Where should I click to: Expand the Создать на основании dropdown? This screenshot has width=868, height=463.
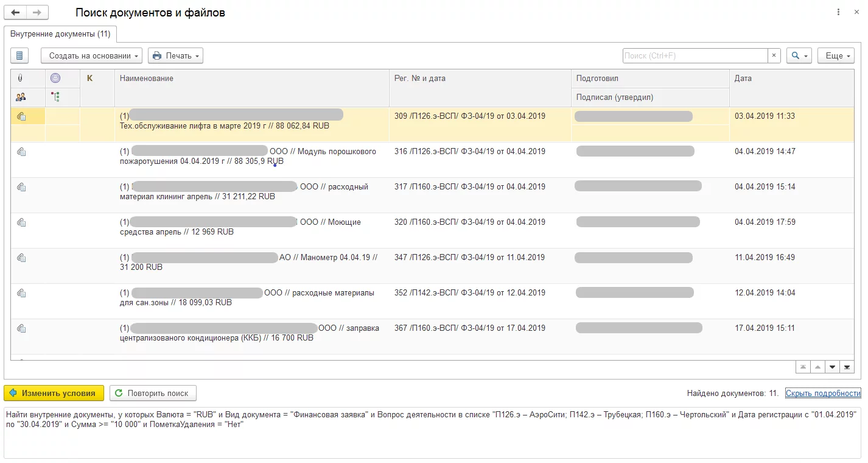click(91, 55)
